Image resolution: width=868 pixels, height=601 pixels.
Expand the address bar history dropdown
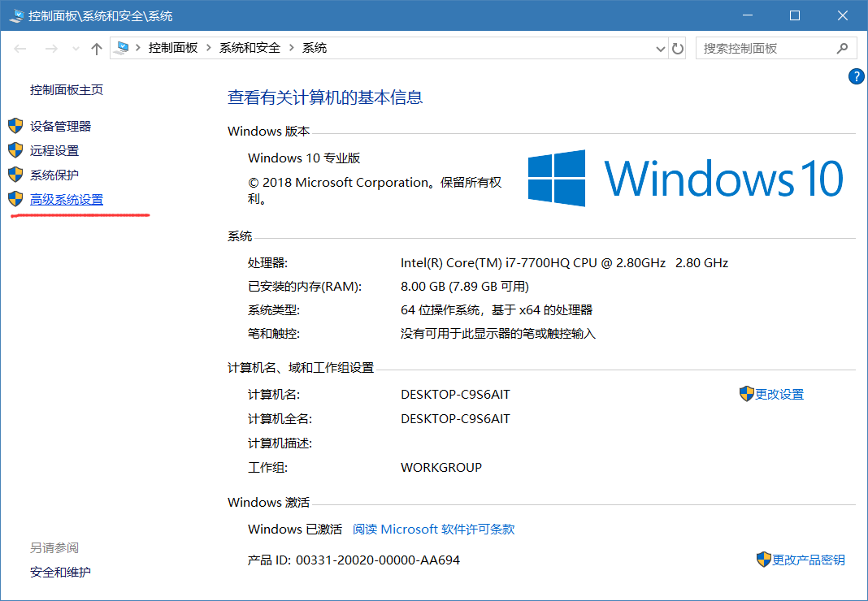click(x=661, y=49)
